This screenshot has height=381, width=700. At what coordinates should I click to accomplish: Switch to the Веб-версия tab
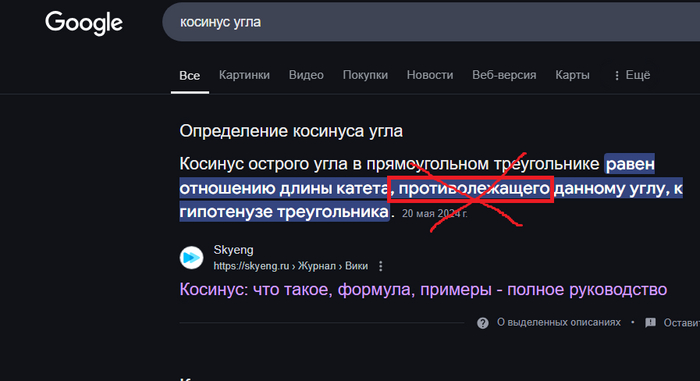504,75
